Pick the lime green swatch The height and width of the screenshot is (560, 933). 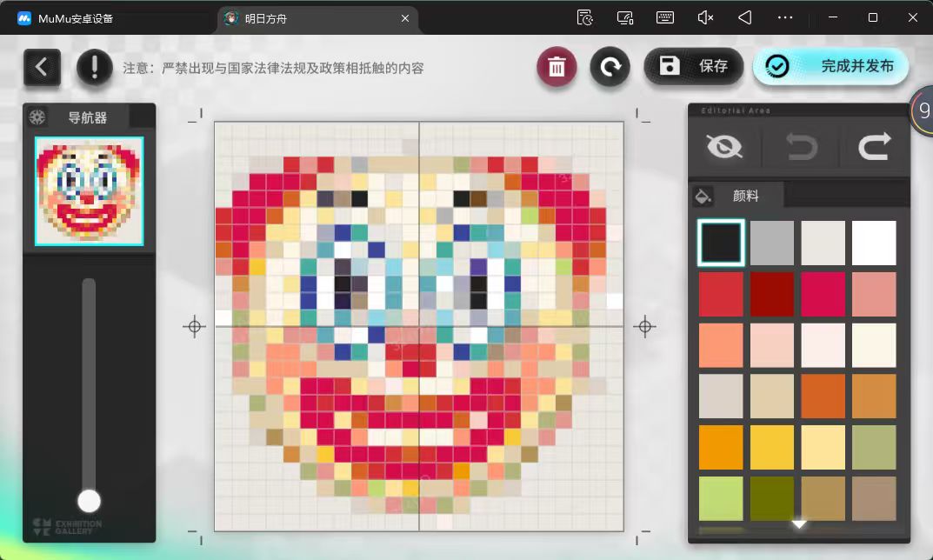(721, 499)
